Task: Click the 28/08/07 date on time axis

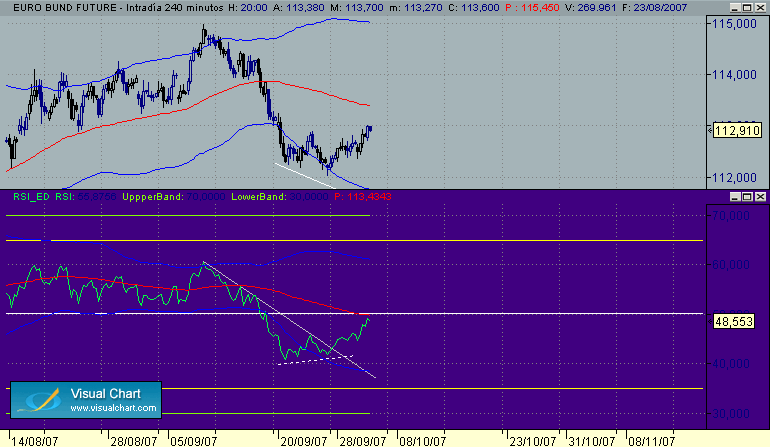Action: click(134, 441)
